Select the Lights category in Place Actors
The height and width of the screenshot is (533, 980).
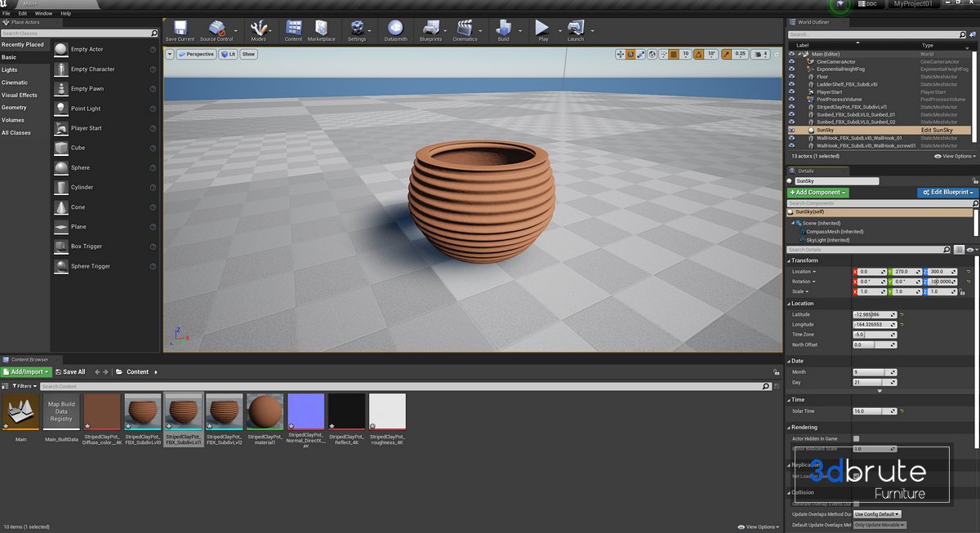pos(10,70)
